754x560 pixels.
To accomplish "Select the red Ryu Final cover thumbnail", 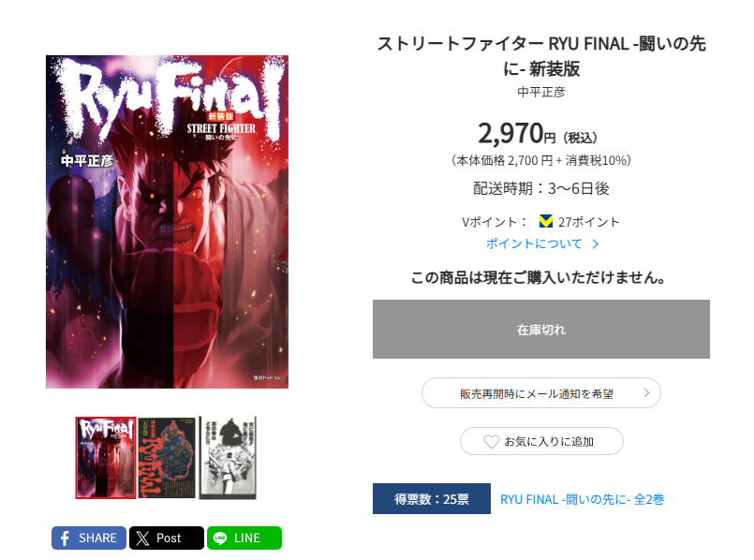I will pyautogui.click(x=106, y=458).
